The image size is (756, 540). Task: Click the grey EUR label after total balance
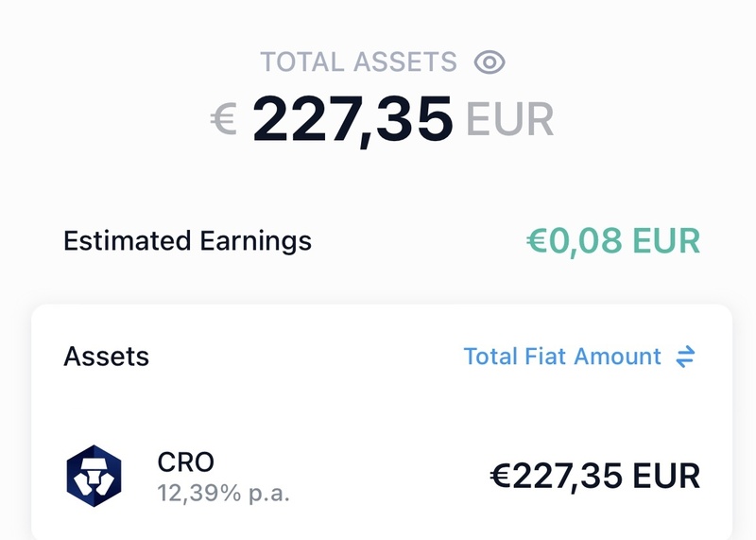tap(509, 120)
